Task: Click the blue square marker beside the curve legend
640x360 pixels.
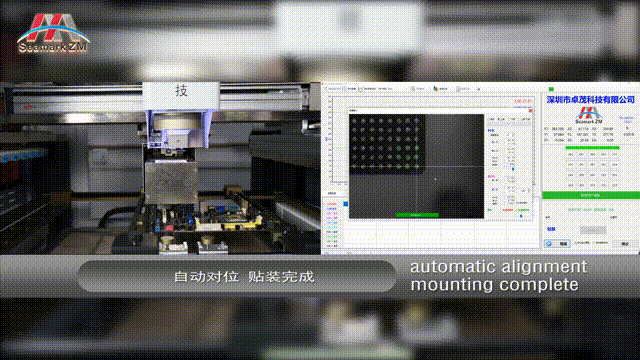Action: click(x=345, y=204)
